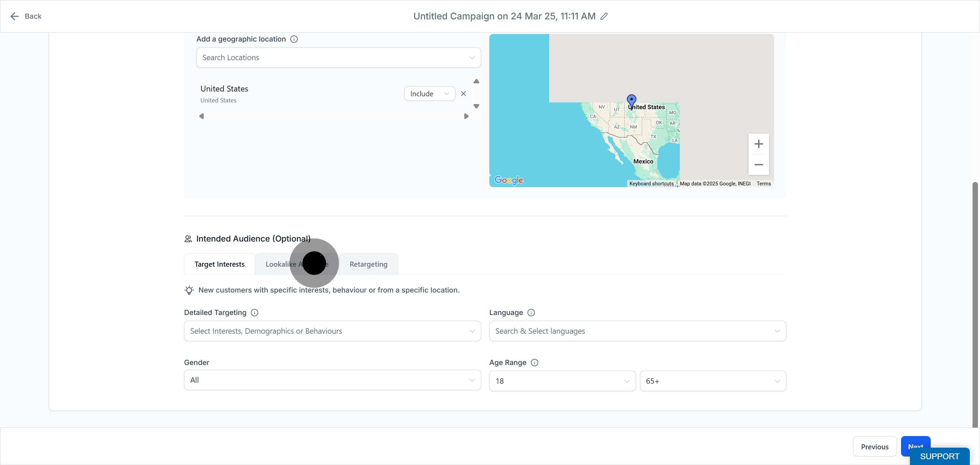Click the 'TX' state label on map
Viewport: 980px width, 465px height.
coord(653,136)
